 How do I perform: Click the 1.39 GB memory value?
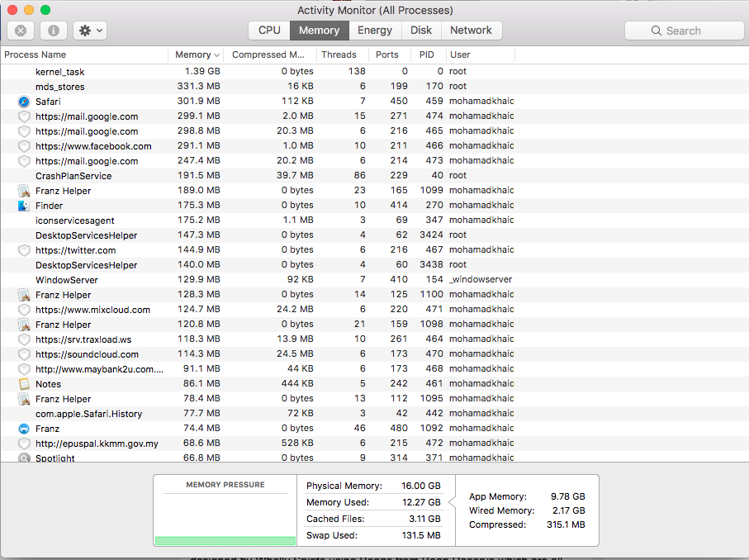[202, 71]
